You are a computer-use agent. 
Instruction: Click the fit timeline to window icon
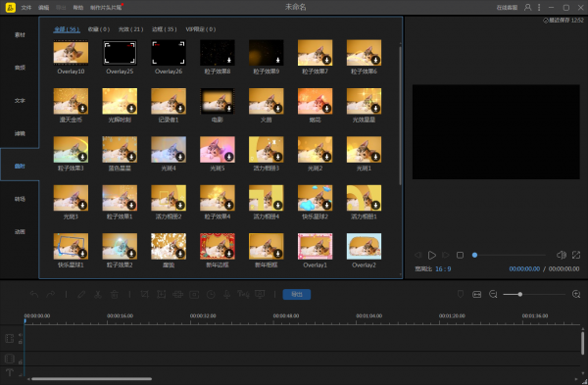476,294
